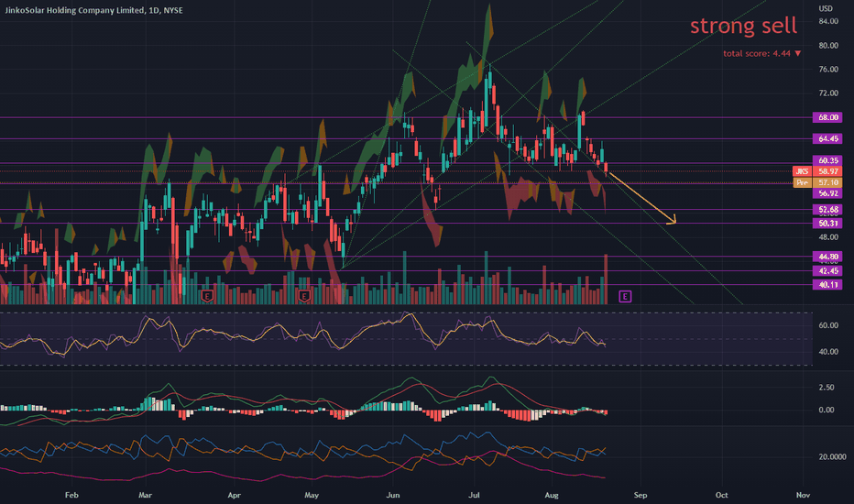854x504 pixels.
Task: Click the 76.00 price axis tick
Action: [x=828, y=70]
